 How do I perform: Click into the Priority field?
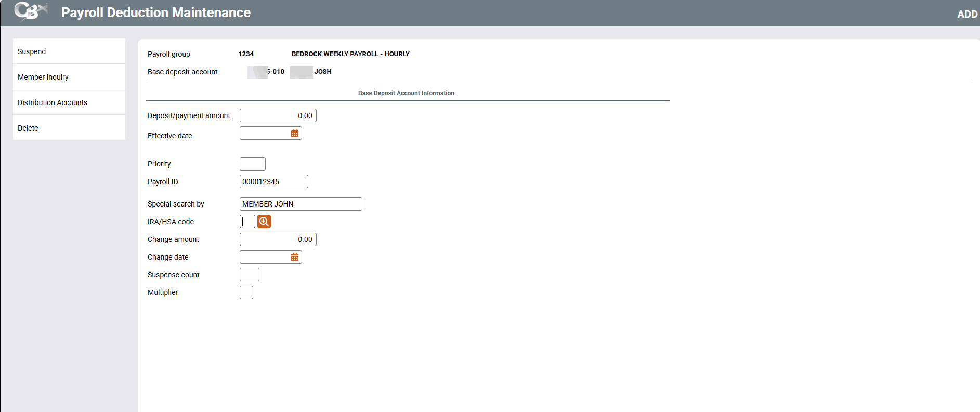pyautogui.click(x=252, y=164)
